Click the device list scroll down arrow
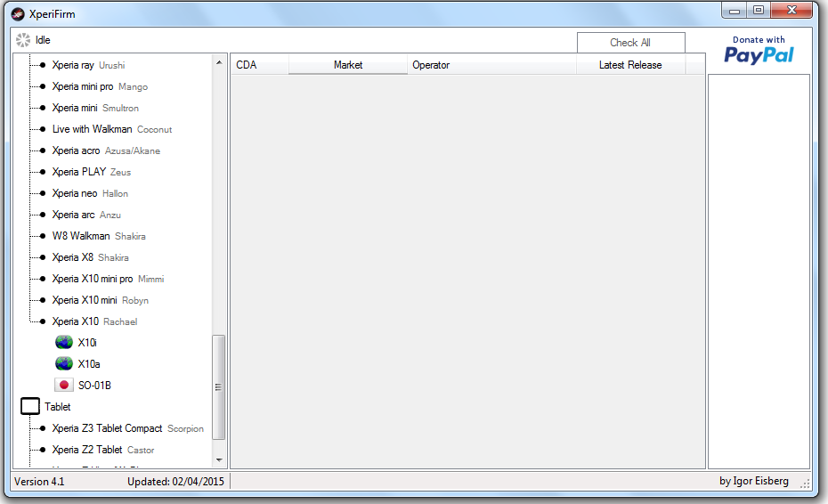 219,460
